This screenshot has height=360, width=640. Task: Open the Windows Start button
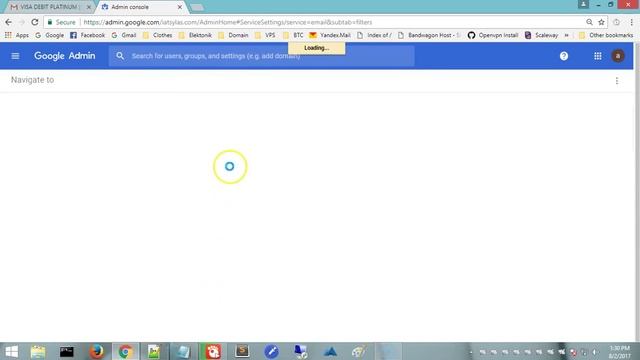[12, 351]
